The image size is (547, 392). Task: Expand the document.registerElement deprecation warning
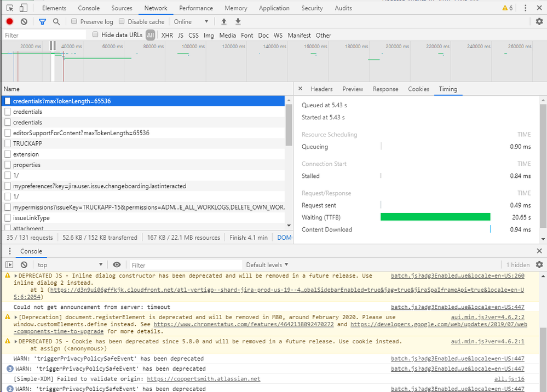point(16,317)
